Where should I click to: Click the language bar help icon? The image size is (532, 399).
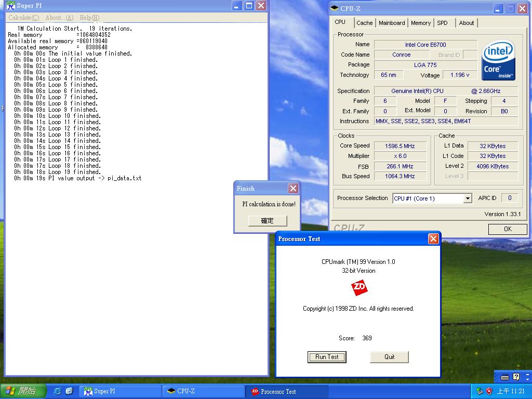click(516, 377)
